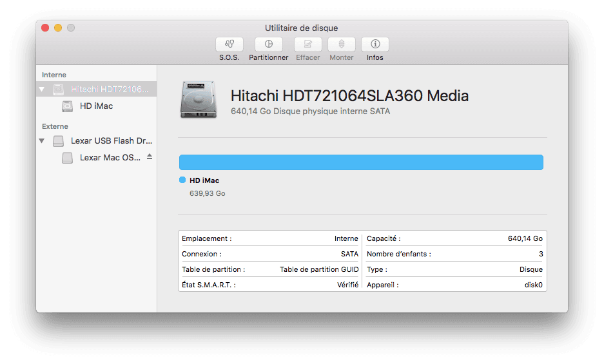This screenshot has width=604, height=364.
Task: Click the 639,93 Go size text
Action: 207,193
